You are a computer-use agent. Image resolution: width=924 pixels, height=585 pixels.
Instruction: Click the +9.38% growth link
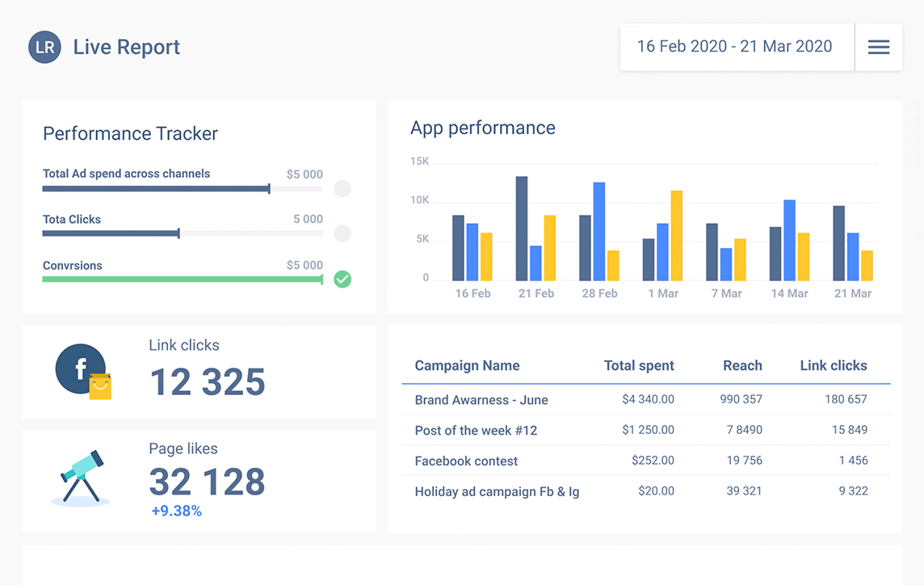tap(177, 510)
